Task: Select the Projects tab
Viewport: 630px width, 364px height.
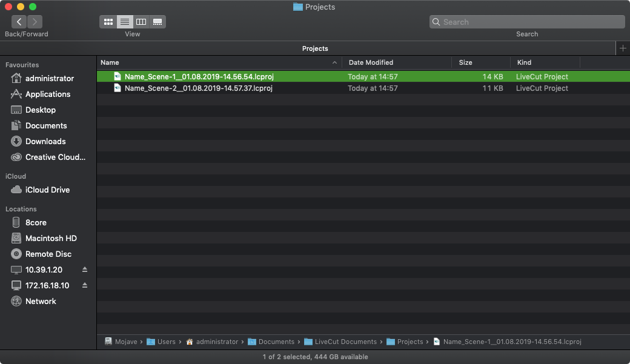Action: pyautogui.click(x=315, y=48)
